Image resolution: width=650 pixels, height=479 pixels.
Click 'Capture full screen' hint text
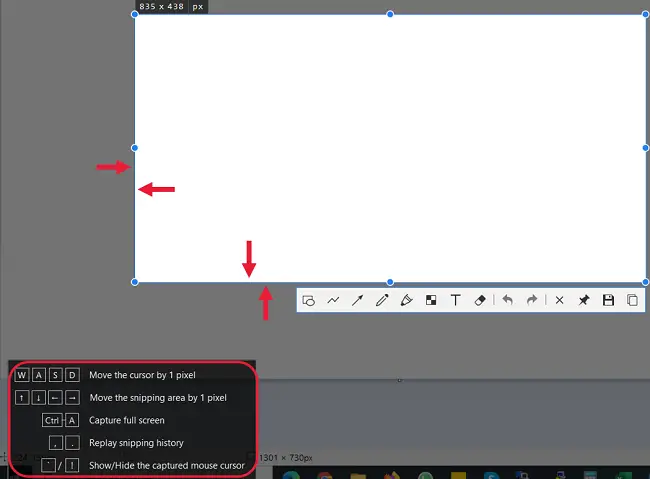click(127, 420)
